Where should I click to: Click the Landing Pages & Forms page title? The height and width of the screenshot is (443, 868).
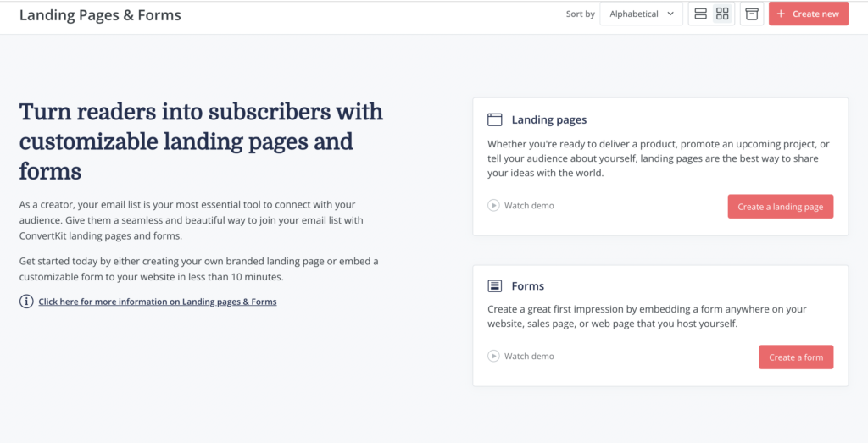pyautogui.click(x=100, y=15)
